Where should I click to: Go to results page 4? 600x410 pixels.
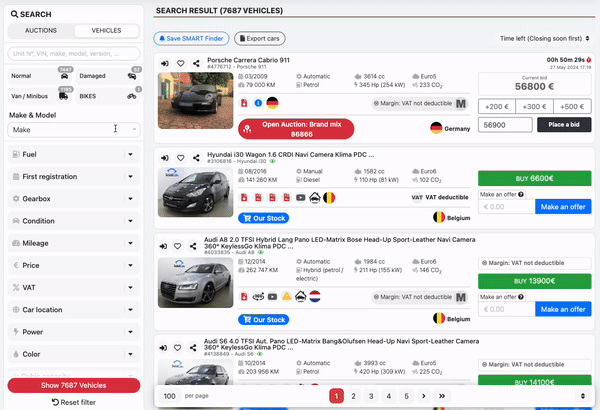(x=389, y=396)
